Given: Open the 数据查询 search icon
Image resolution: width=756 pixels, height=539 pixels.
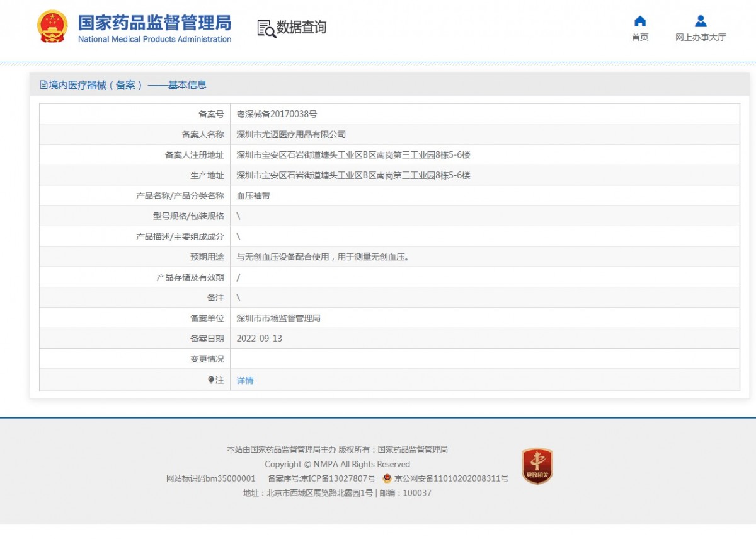Looking at the screenshot, I should (x=266, y=28).
